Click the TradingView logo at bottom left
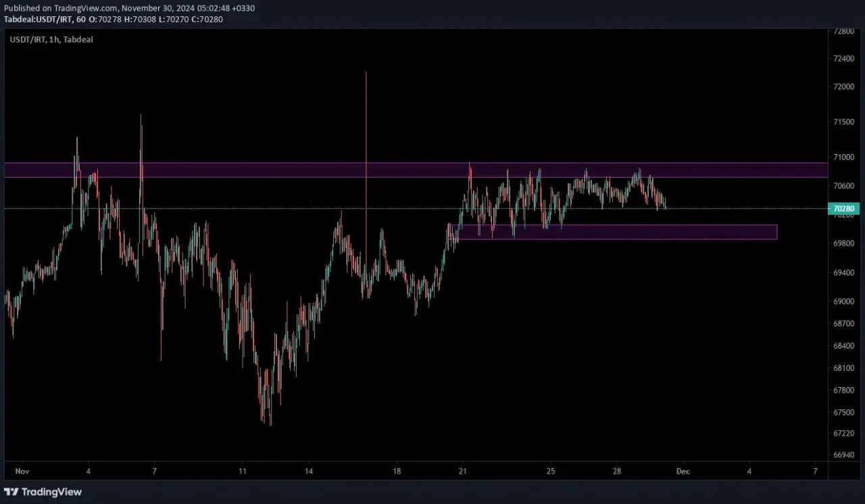The height and width of the screenshot is (504, 865). (x=43, y=492)
